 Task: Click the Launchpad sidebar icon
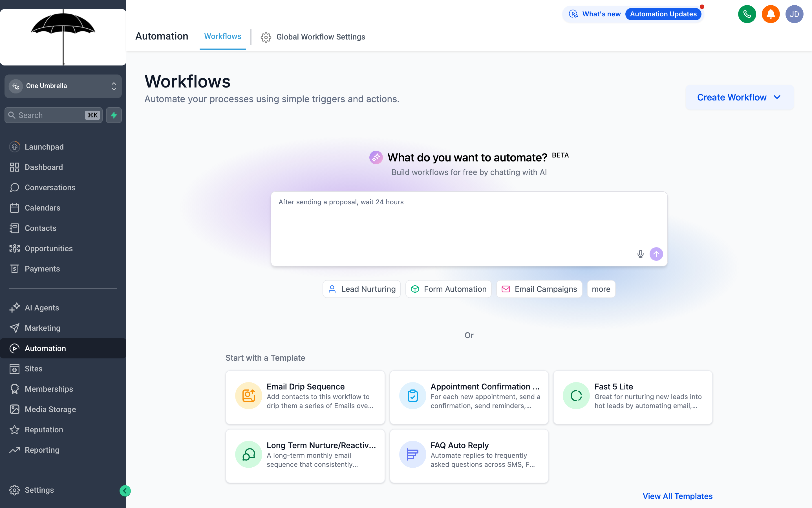[x=14, y=147]
